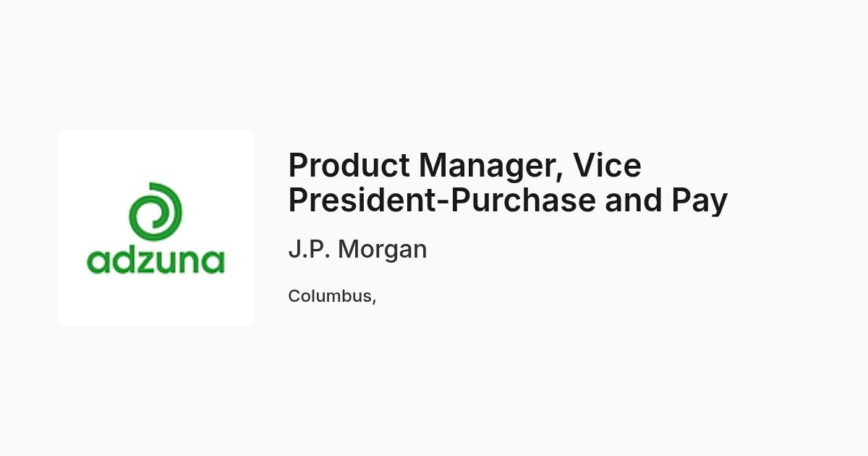868x456 pixels.
Task: Click the J.P. abbreviation text
Action: (x=309, y=249)
